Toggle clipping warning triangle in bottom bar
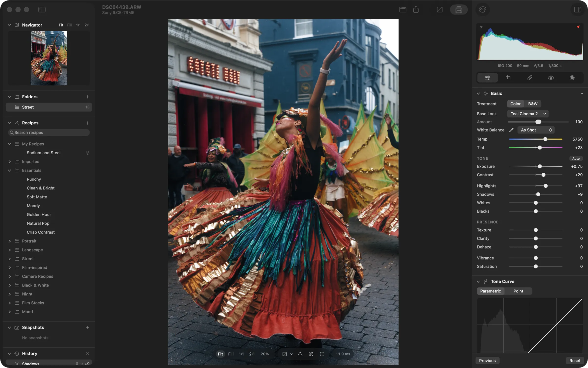The height and width of the screenshot is (368, 588). [300, 354]
